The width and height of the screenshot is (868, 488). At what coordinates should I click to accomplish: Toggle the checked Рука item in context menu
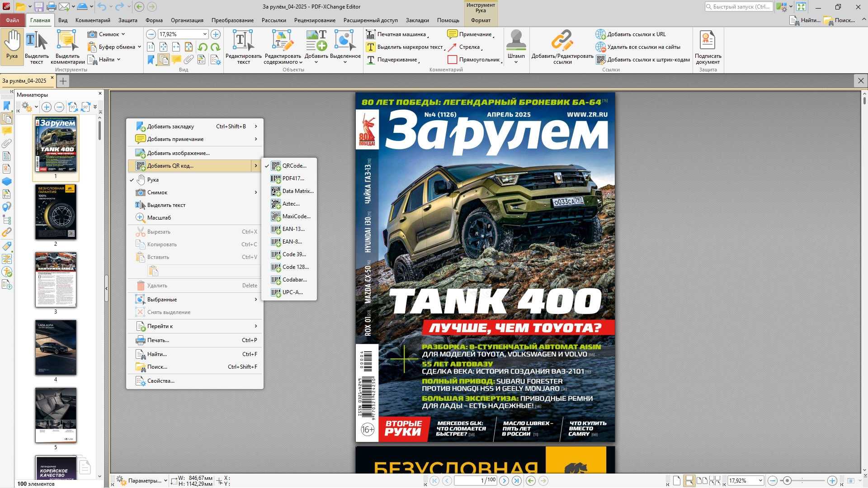pos(153,180)
